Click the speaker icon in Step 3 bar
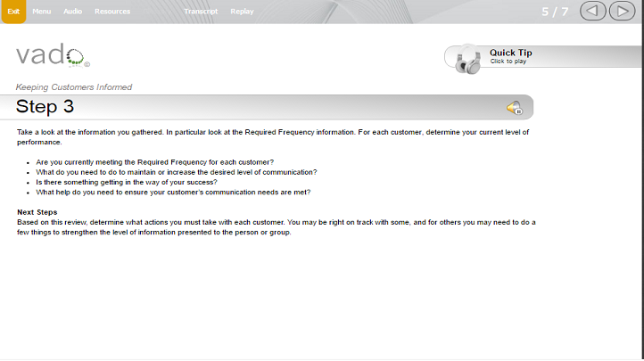Image resolution: width=644 pixels, height=361 pixels. point(514,108)
